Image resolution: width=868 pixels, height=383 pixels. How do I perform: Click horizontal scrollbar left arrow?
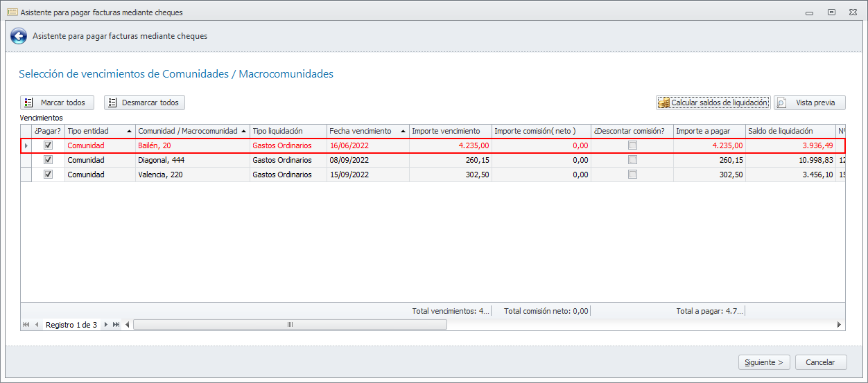click(x=128, y=324)
